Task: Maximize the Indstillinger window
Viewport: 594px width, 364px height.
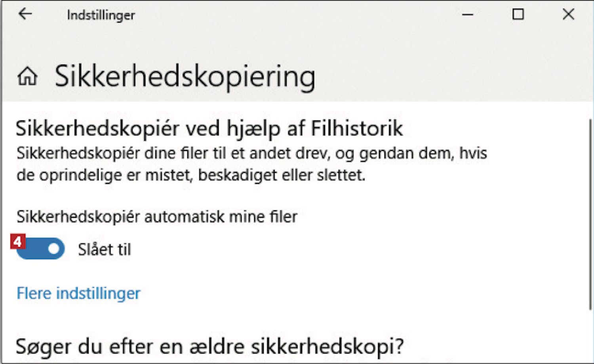Action: (x=518, y=15)
